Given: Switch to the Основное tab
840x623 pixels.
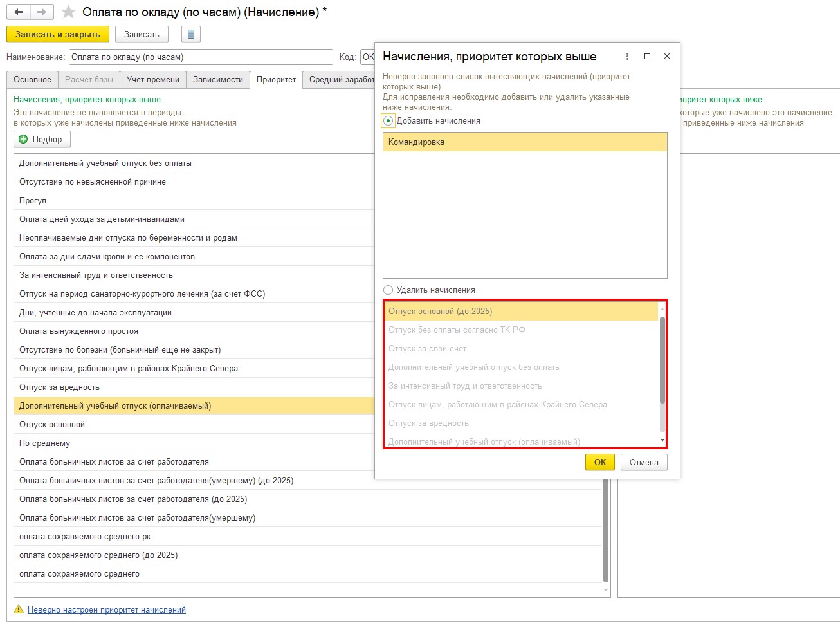Looking at the screenshot, I should [x=32, y=80].
